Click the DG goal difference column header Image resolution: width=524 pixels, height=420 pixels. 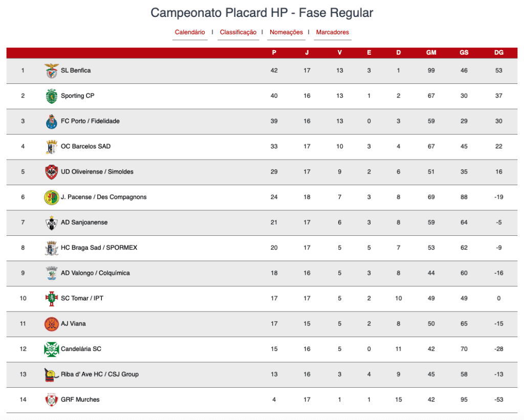(x=498, y=53)
